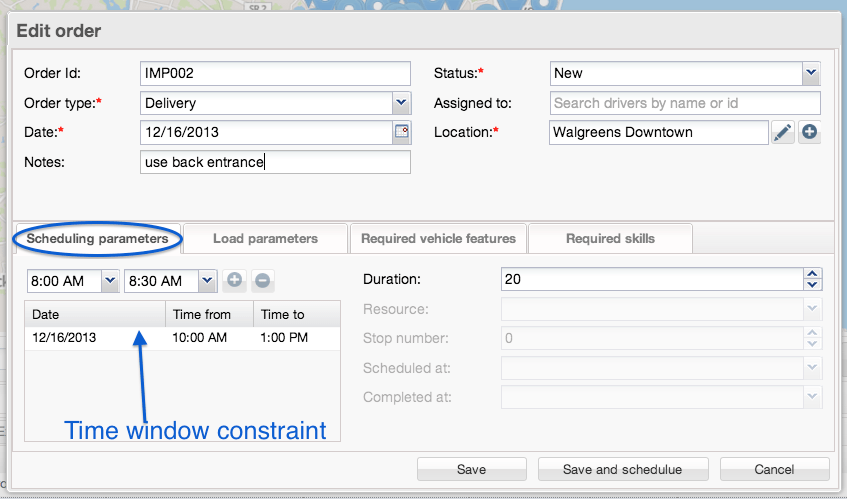Focus the Assigned to driver search field
Image resolution: width=847 pixels, height=499 pixels.
point(685,103)
